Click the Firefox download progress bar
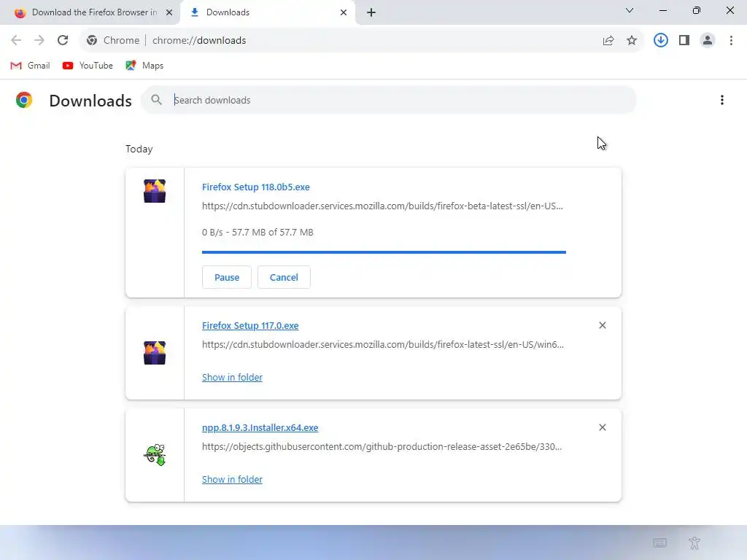This screenshot has height=560, width=747. tap(384, 252)
